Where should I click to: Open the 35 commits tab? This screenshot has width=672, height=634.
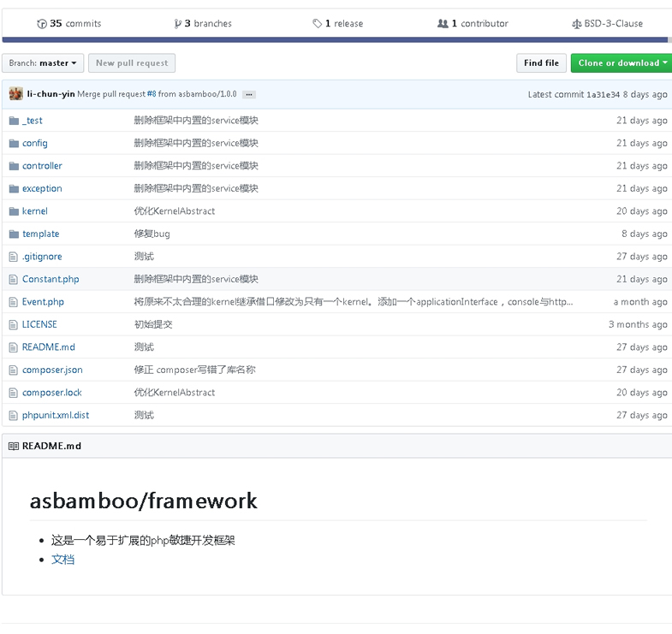(69, 24)
